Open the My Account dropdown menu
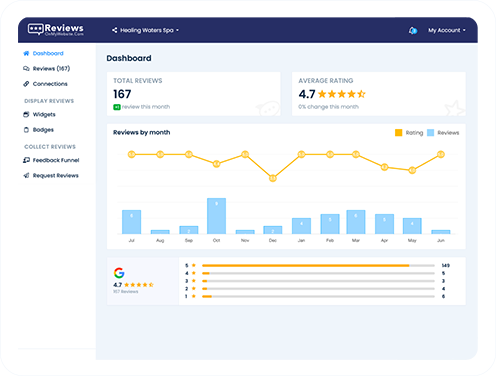 447,30
